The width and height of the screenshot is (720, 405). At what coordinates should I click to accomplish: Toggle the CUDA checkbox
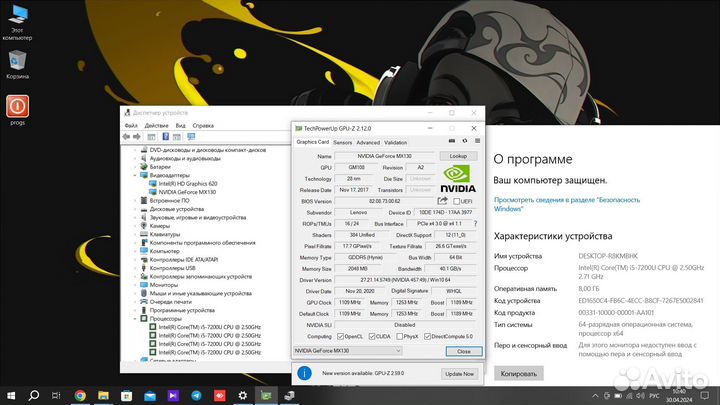click(x=372, y=337)
